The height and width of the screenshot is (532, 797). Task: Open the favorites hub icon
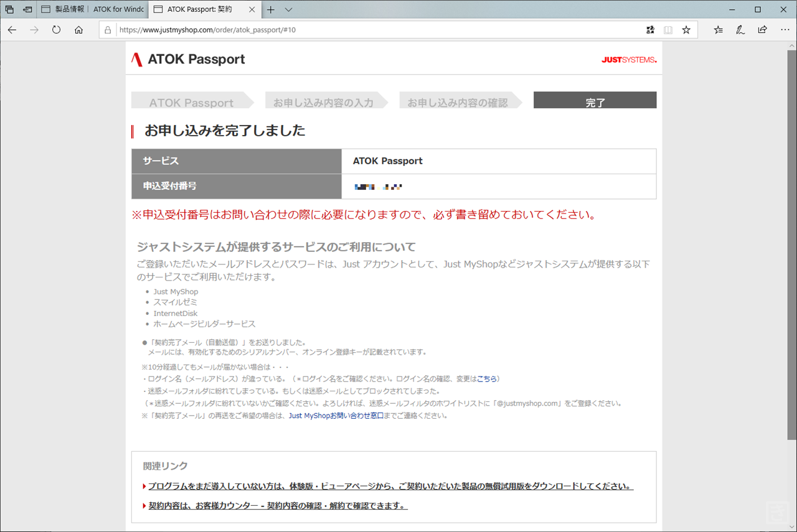719,30
